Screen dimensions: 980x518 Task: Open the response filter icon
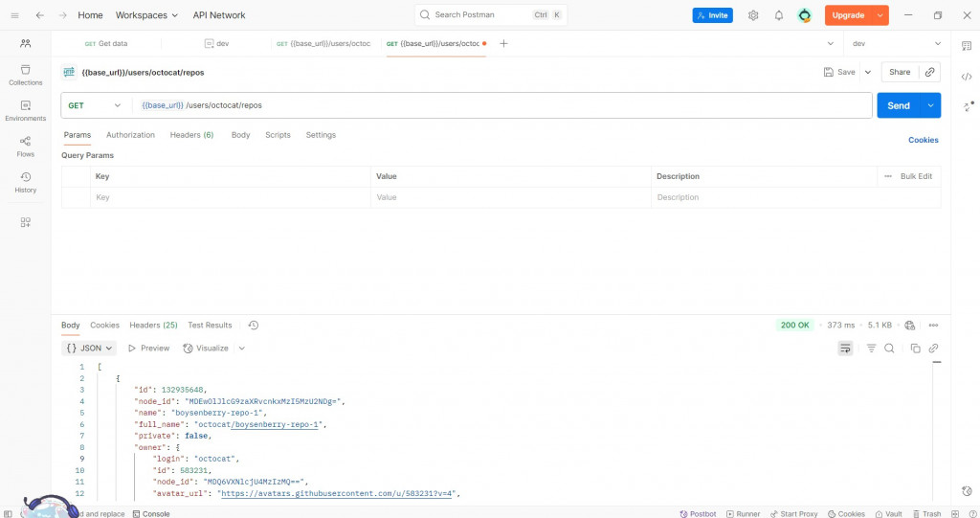(x=871, y=348)
